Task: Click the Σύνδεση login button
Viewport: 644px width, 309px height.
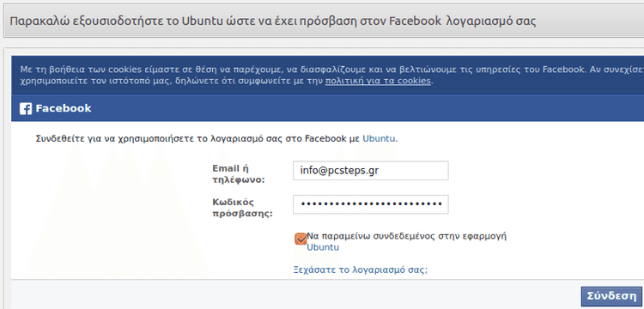Action: [x=611, y=296]
